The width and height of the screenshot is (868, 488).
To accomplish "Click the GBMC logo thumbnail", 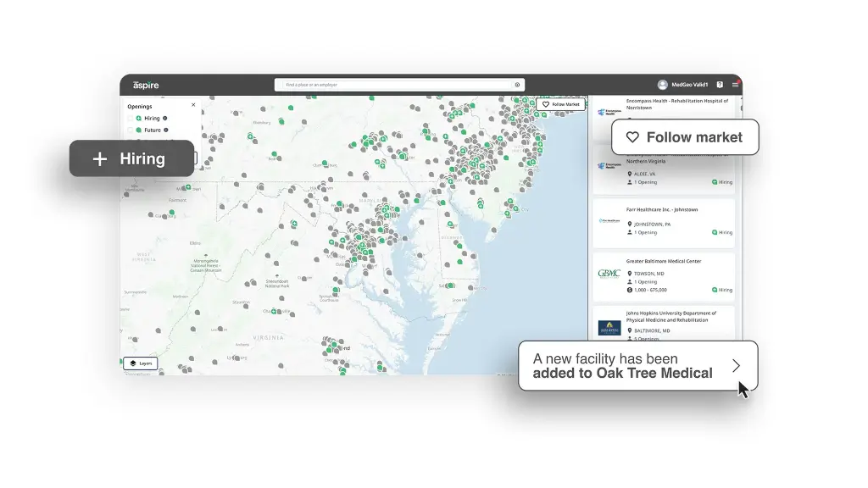I will click(609, 274).
